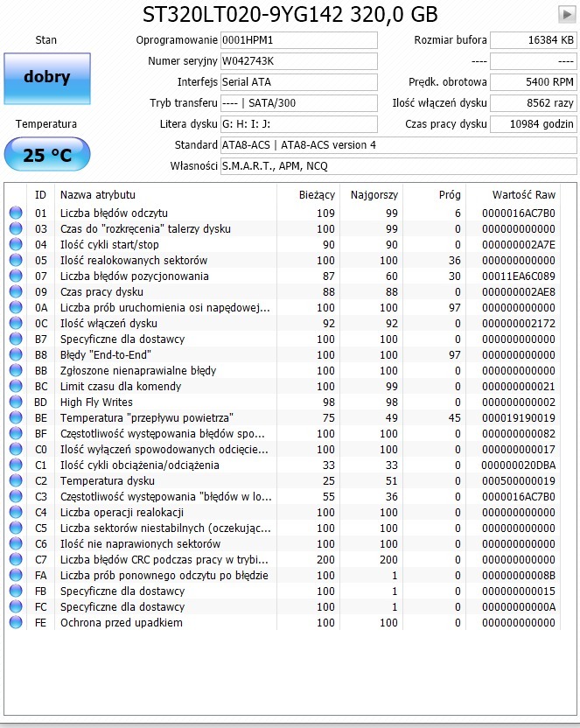Image resolution: width=580 pixels, height=728 pixels.
Task: Click status orb for attribute 03
Action: (x=16, y=229)
